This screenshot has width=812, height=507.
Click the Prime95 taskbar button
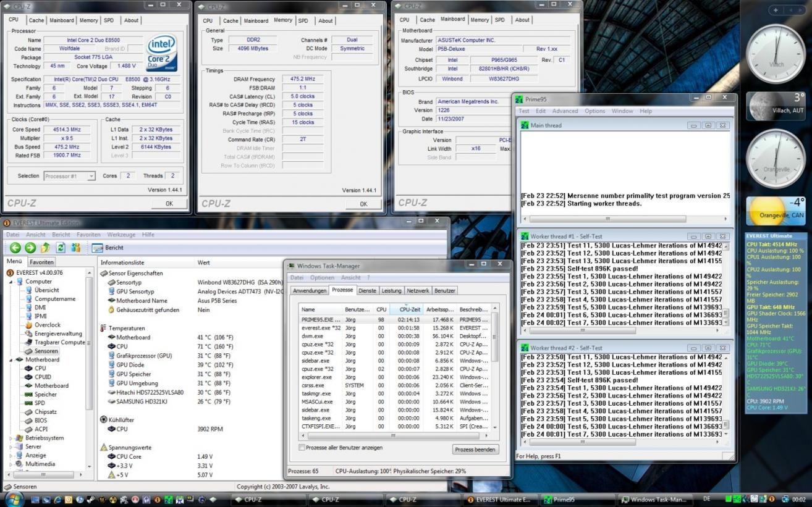[577, 500]
